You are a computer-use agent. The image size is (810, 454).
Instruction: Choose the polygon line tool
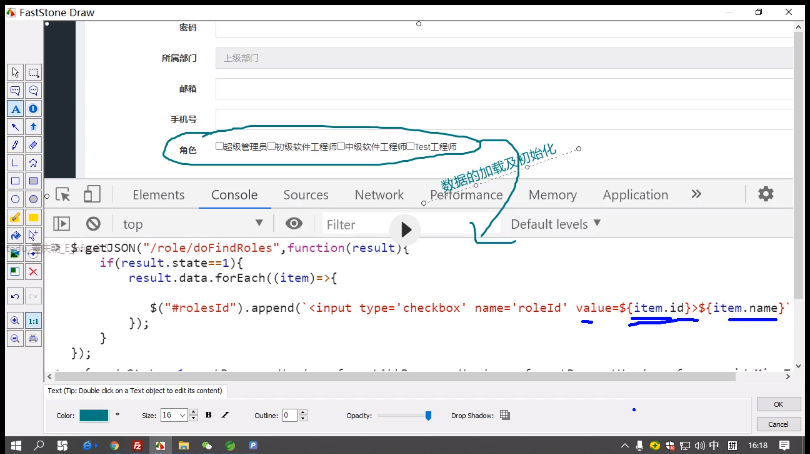33,163
